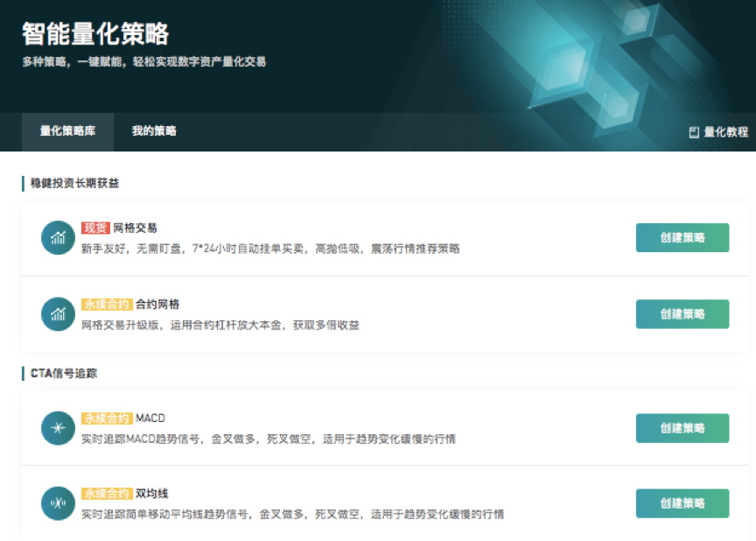Image resolution: width=756 pixels, height=541 pixels.
Task: Click the 智能量化策略 page title
Action: [x=95, y=34]
